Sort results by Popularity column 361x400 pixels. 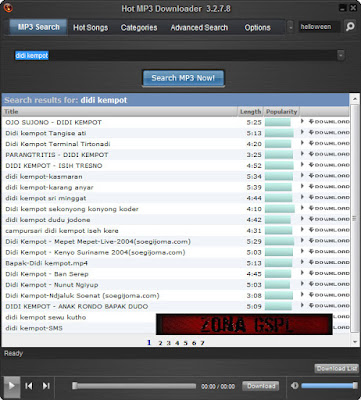click(281, 111)
